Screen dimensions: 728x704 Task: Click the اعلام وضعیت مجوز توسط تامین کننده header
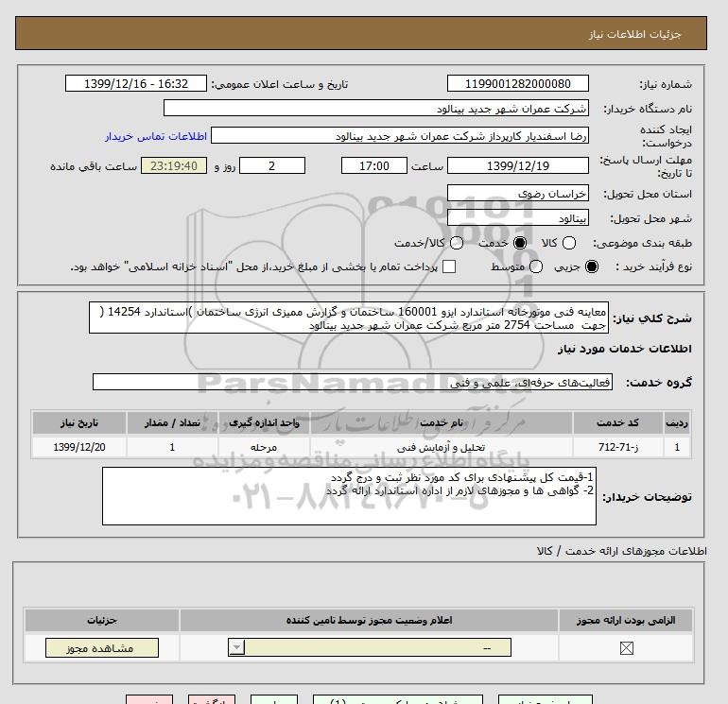pyautogui.click(x=369, y=620)
